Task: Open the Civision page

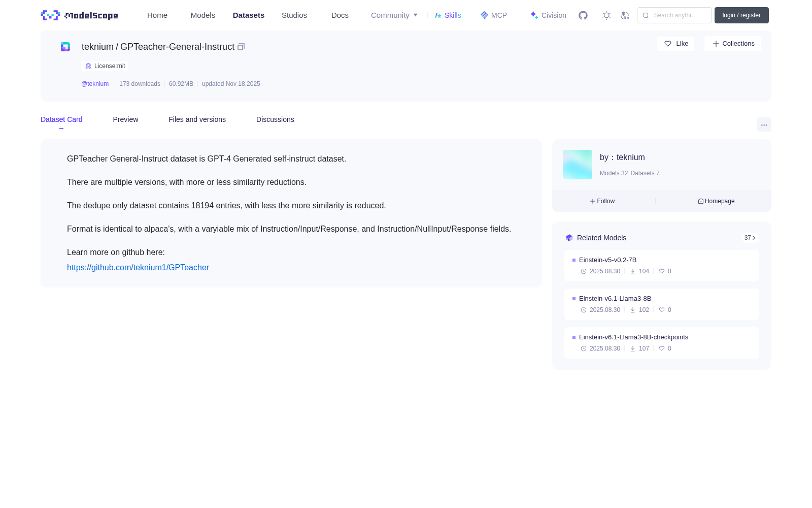Action: point(554,15)
